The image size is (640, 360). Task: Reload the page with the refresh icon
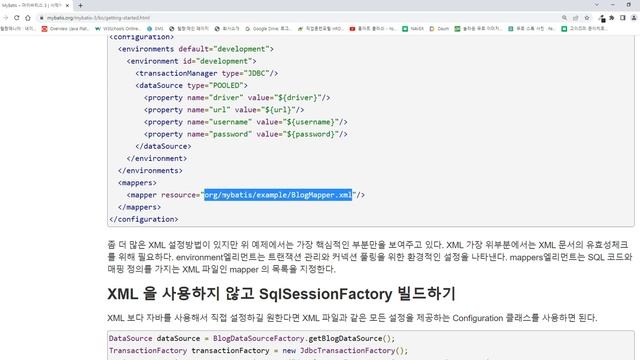(x=16, y=18)
